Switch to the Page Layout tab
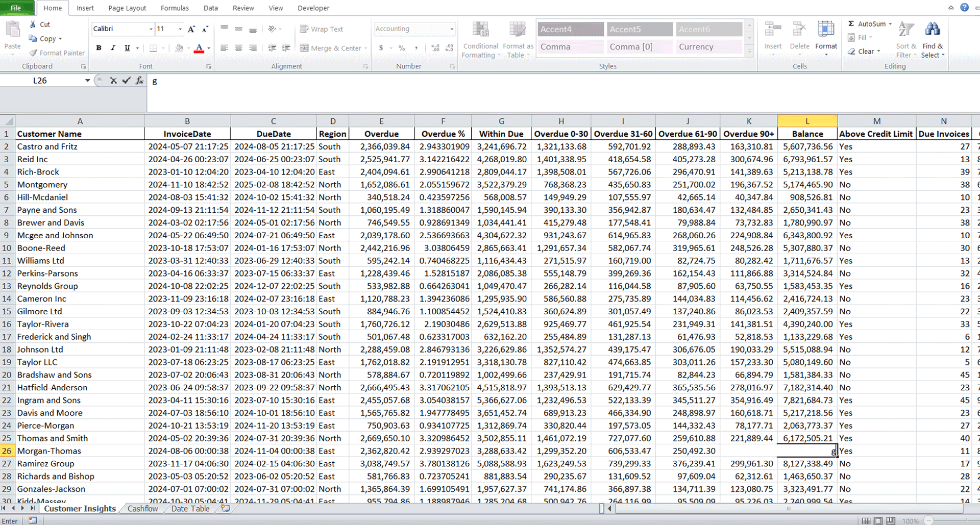 click(127, 8)
